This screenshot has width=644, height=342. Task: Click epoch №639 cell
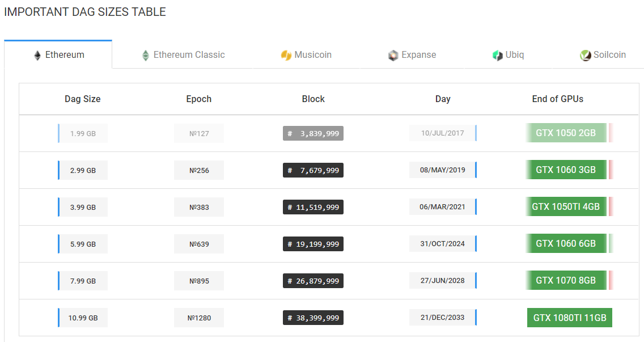click(x=199, y=244)
